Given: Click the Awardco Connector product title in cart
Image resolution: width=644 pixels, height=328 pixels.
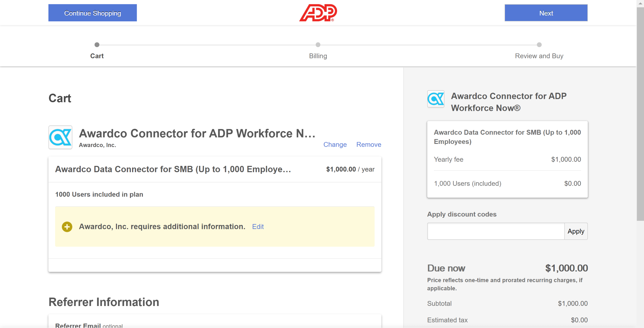Looking at the screenshot, I should [x=197, y=134].
